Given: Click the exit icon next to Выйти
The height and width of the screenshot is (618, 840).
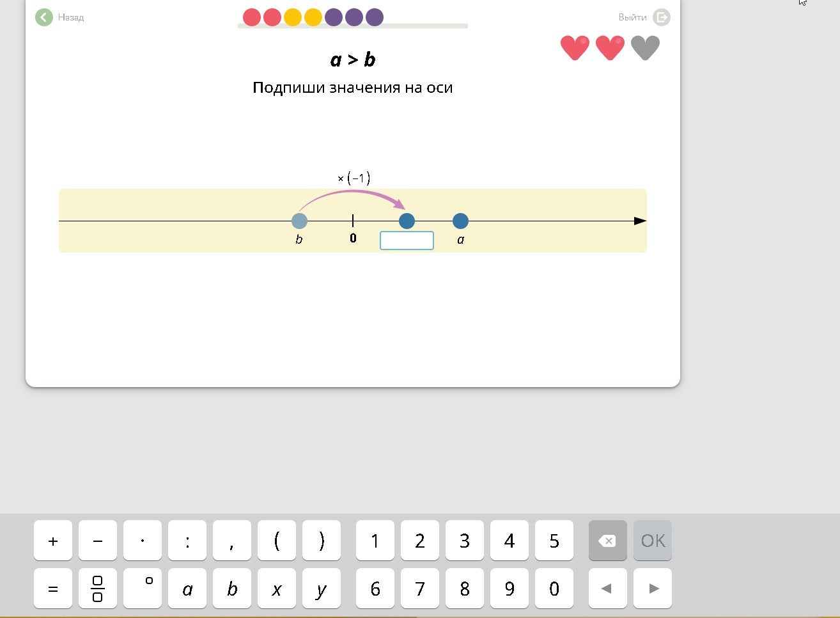Looking at the screenshot, I should (x=662, y=17).
